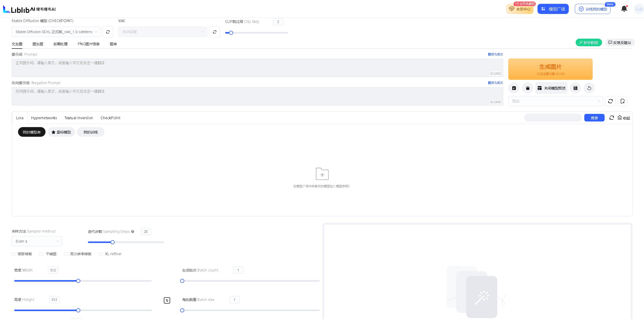Refresh the VAE model list

(x=215, y=32)
